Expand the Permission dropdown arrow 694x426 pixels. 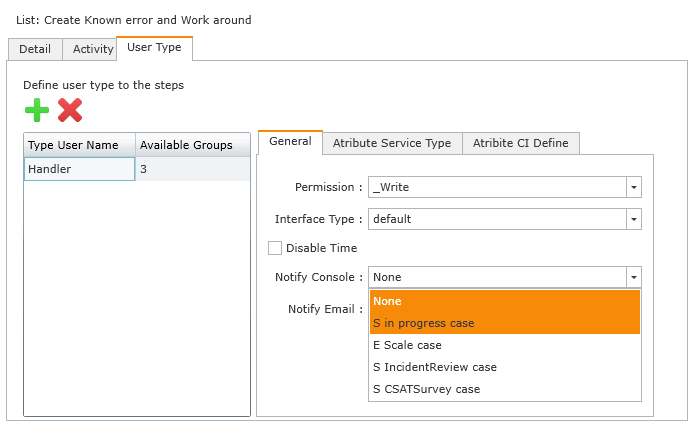[x=633, y=187]
